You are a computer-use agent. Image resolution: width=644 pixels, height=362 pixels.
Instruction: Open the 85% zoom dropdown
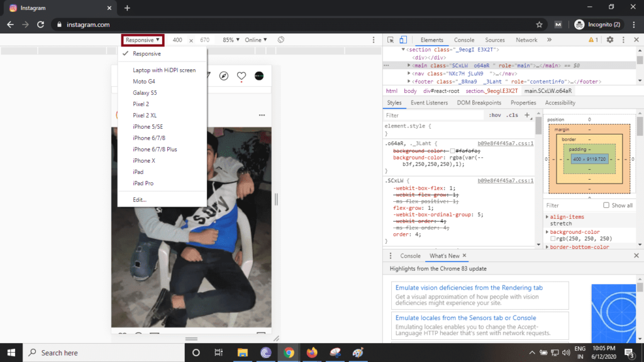click(231, 40)
